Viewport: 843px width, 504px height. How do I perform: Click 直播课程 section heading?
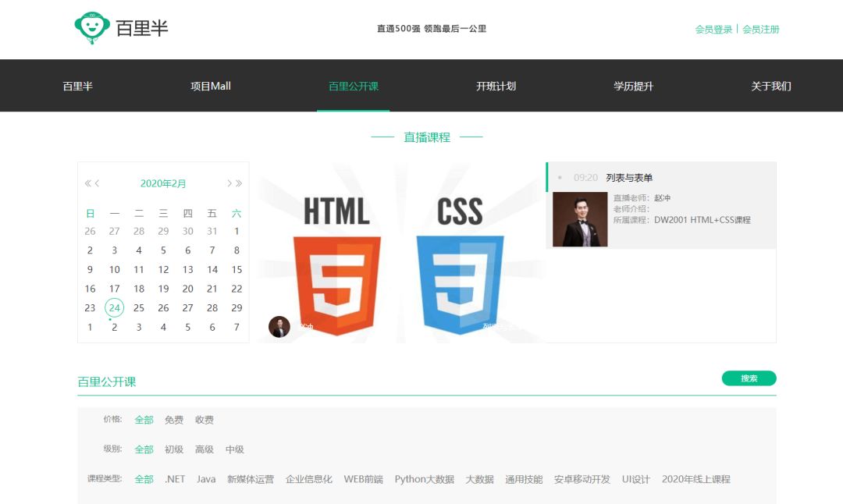(x=427, y=137)
